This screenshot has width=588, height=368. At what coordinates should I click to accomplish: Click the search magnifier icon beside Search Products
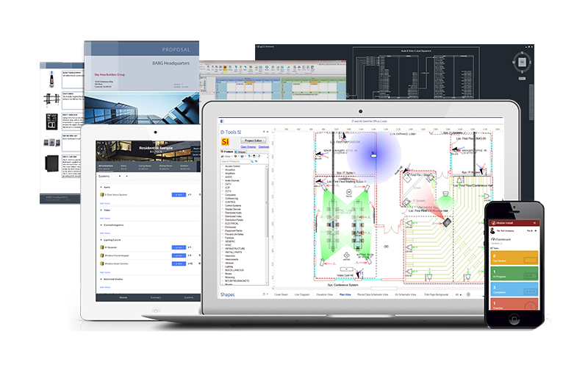[x=252, y=161]
